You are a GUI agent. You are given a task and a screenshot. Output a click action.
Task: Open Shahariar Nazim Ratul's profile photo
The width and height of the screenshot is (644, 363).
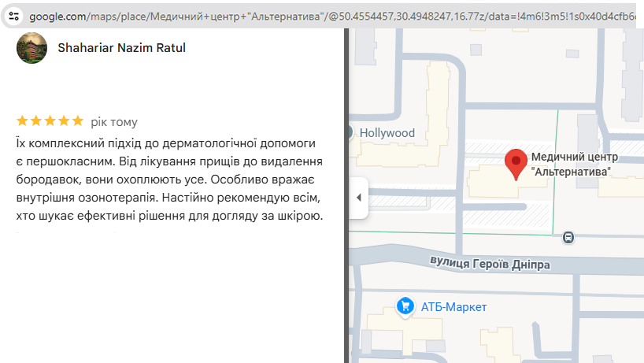pyautogui.click(x=32, y=48)
